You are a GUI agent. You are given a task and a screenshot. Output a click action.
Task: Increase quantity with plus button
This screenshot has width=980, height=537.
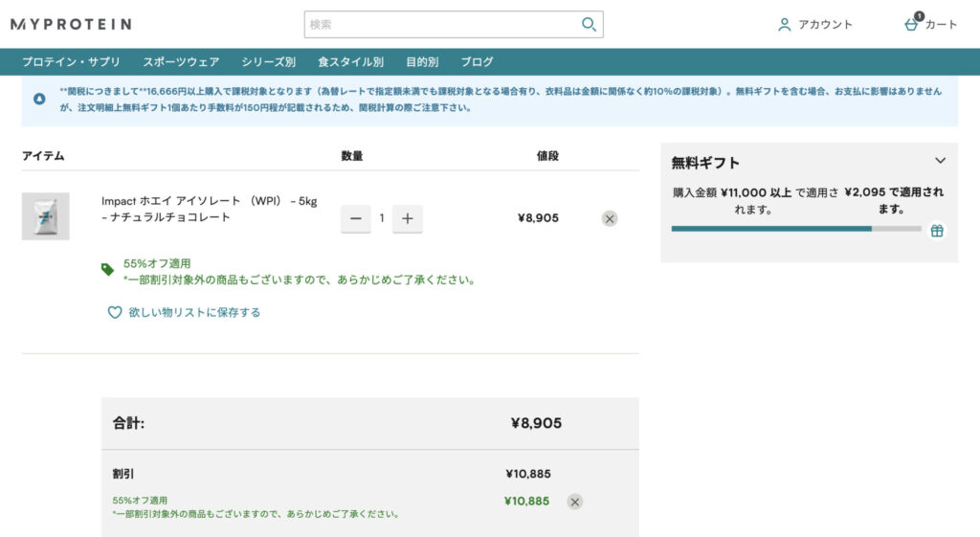(x=408, y=219)
